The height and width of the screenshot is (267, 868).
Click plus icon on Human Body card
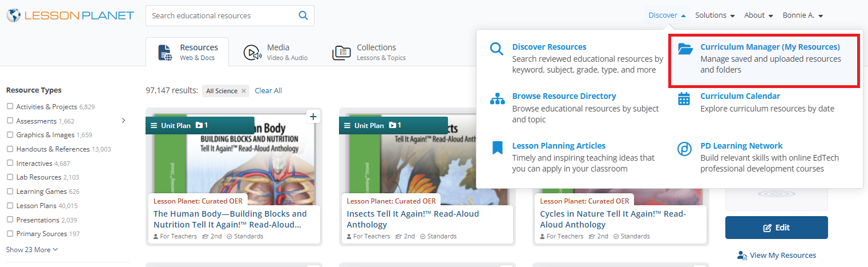tap(313, 117)
